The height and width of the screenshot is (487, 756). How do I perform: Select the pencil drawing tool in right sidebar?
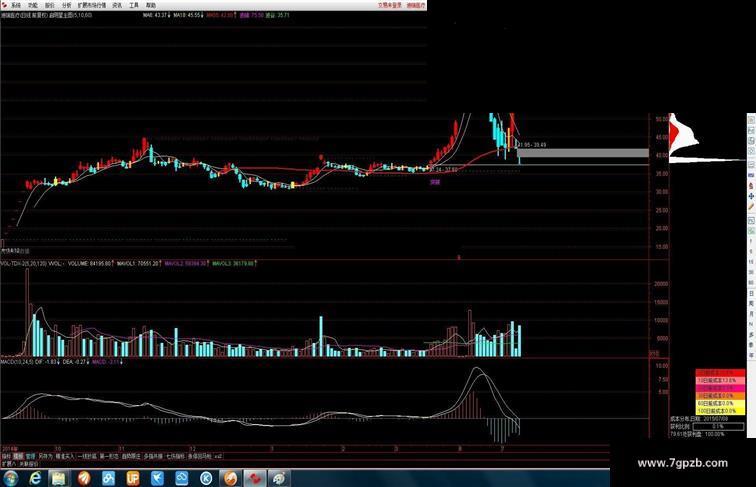[751, 206]
